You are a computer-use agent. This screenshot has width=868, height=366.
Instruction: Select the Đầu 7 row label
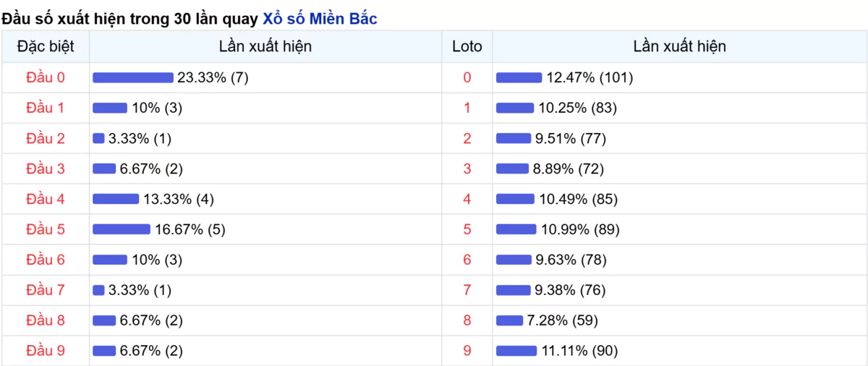point(46,290)
